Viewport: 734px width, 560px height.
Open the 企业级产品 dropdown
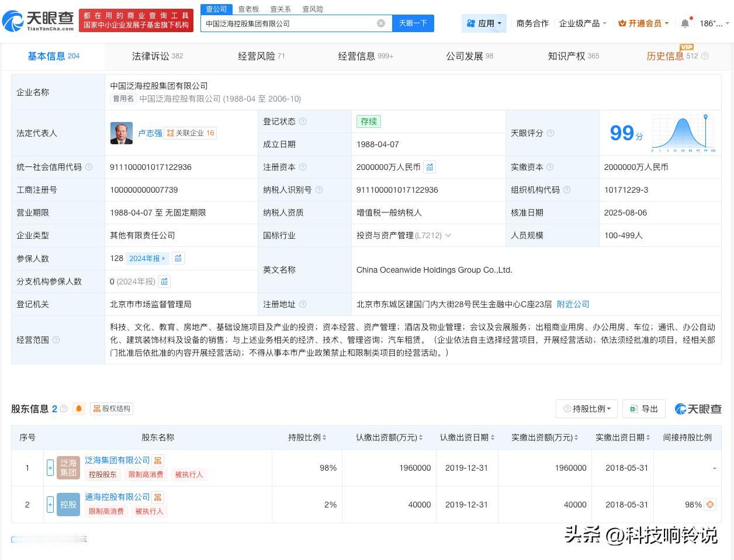[x=583, y=23]
